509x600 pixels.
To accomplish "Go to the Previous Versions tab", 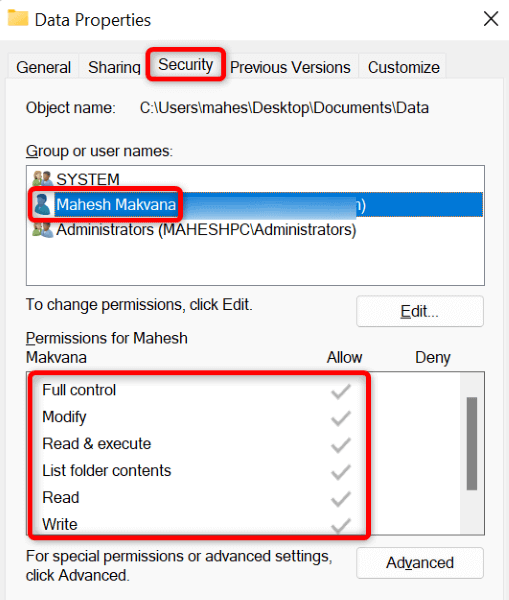I will point(290,67).
